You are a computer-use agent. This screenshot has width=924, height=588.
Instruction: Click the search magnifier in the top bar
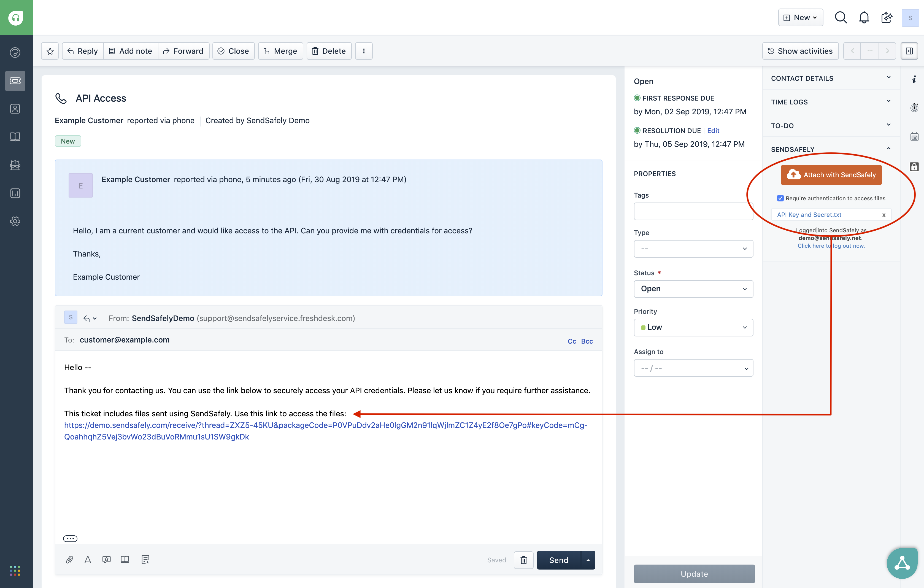tap(841, 18)
